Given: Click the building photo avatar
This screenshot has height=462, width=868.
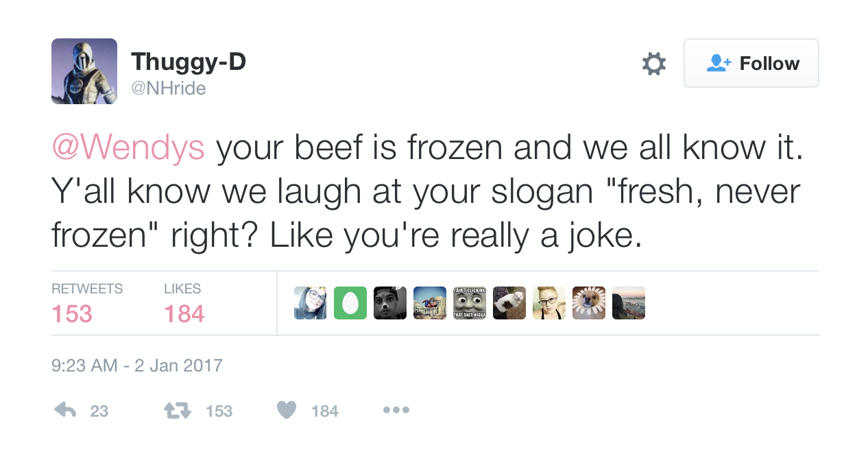Looking at the screenshot, I should point(430,303).
